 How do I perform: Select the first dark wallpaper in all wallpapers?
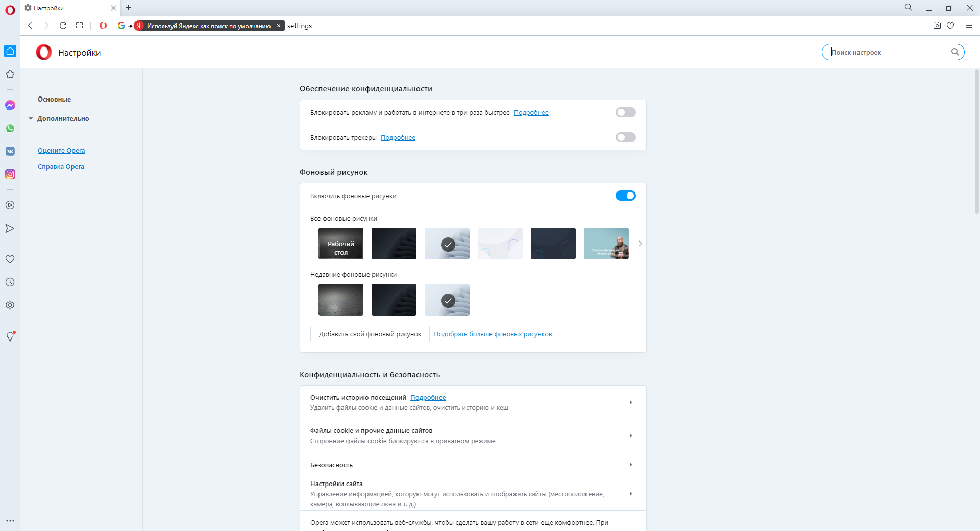tap(394, 244)
